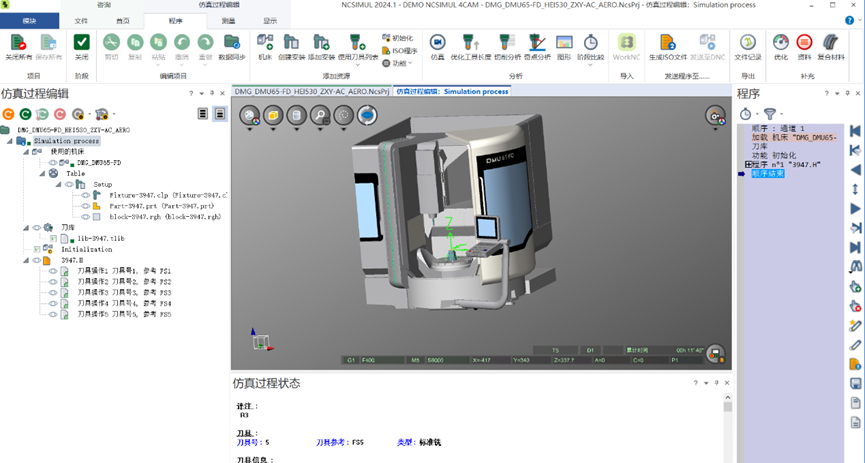Collapse the Table tree node

point(42,173)
